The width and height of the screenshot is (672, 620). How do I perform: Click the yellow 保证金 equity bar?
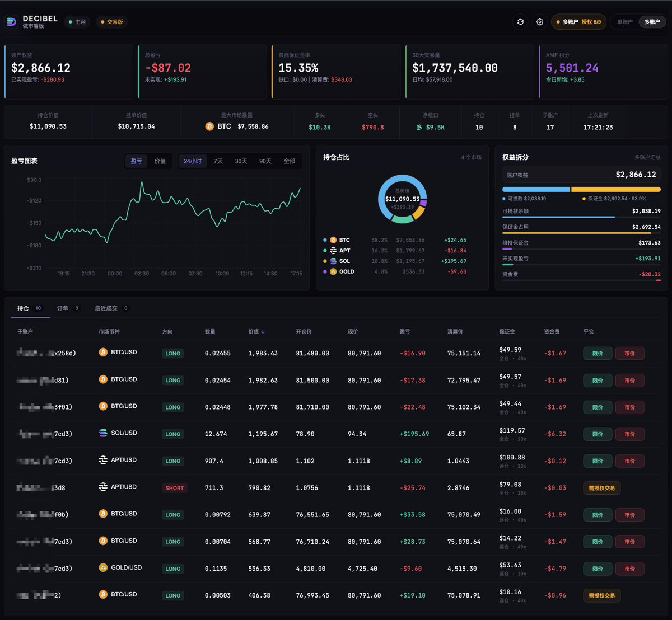[x=616, y=190]
